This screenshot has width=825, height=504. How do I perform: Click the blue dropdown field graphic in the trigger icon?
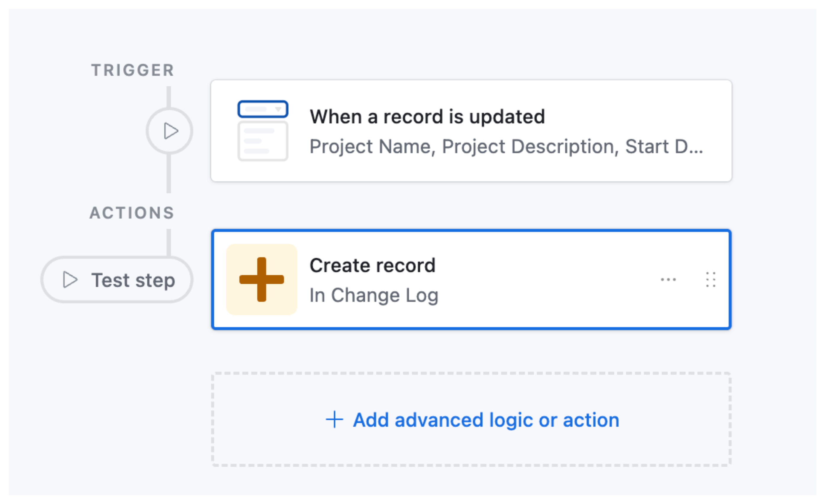point(262,109)
